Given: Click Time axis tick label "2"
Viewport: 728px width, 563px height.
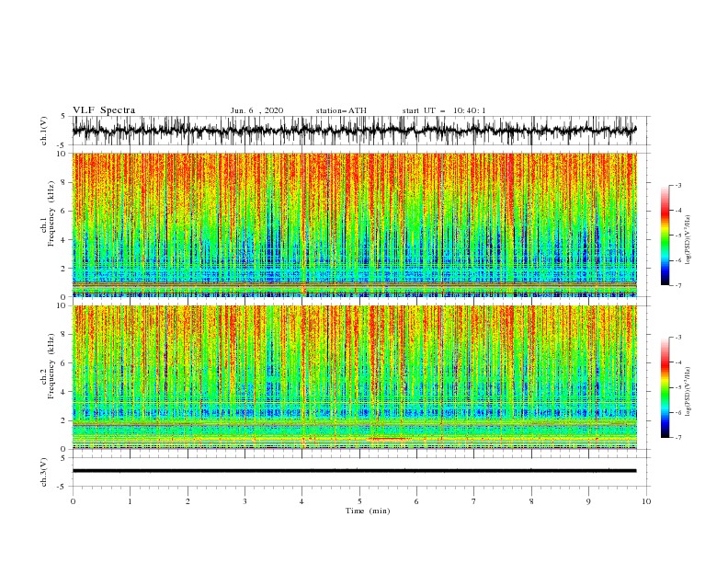Looking at the screenshot, I should coord(188,501).
